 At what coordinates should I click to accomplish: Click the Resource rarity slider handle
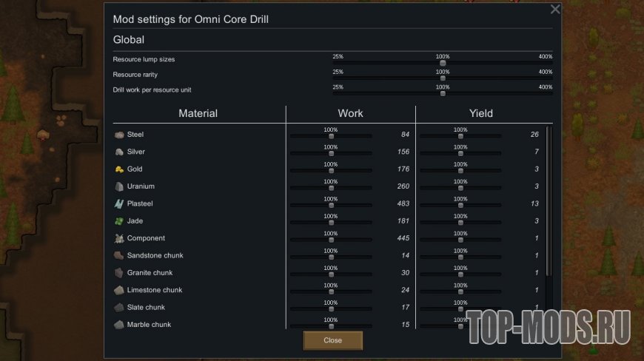[x=443, y=78]
